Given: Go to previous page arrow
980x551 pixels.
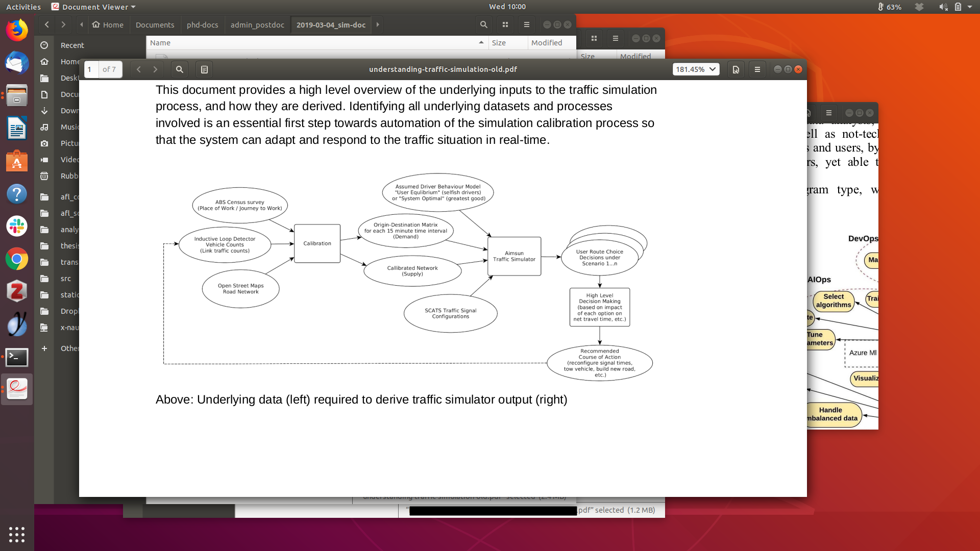Looking at the screenshot, I should (x=138, y=69).
